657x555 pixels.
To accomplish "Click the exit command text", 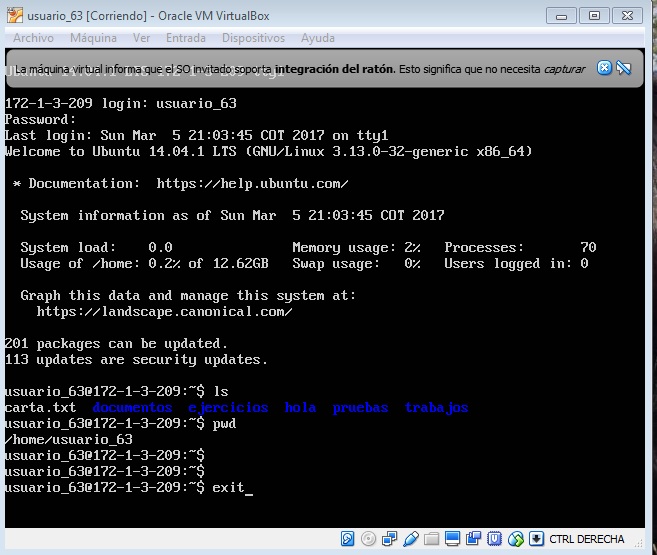I will point(228,487).
